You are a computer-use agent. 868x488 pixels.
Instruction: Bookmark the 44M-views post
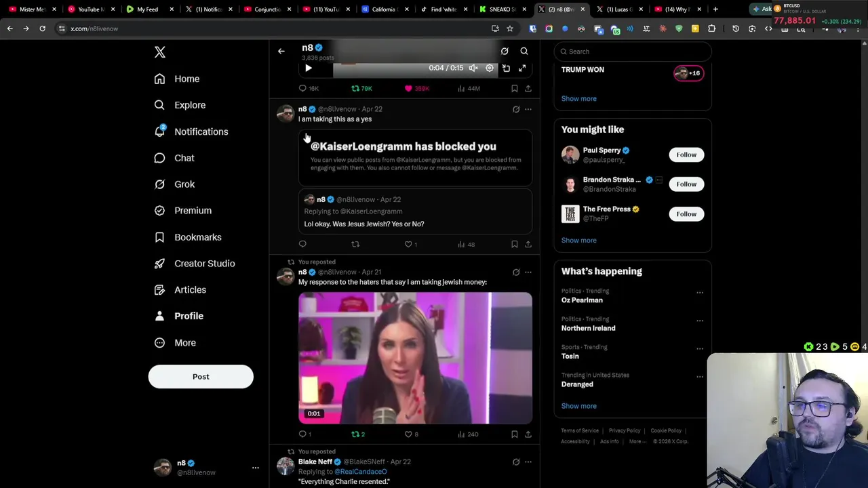pyautogui.click(x=514, y=88)
